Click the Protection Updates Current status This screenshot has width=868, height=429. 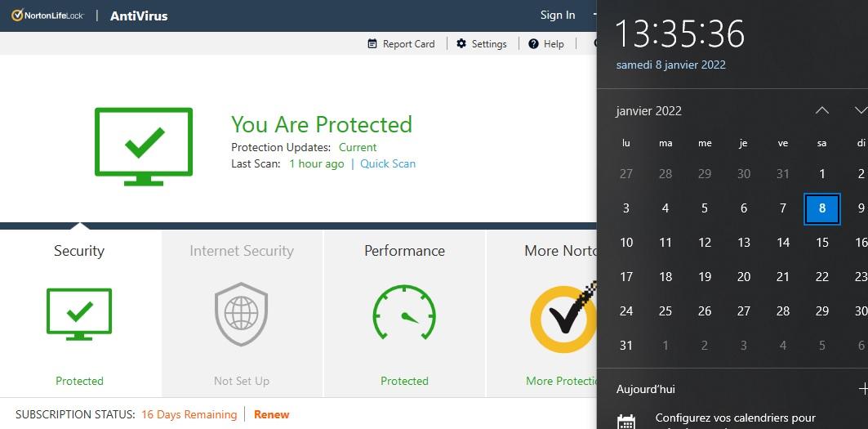358,147
